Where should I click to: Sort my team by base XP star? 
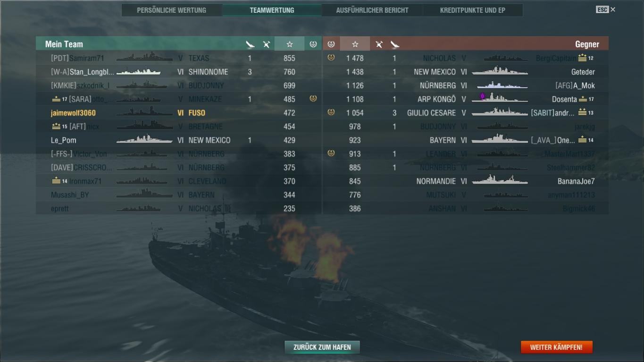pyautogui.click(x=290, y=44)
